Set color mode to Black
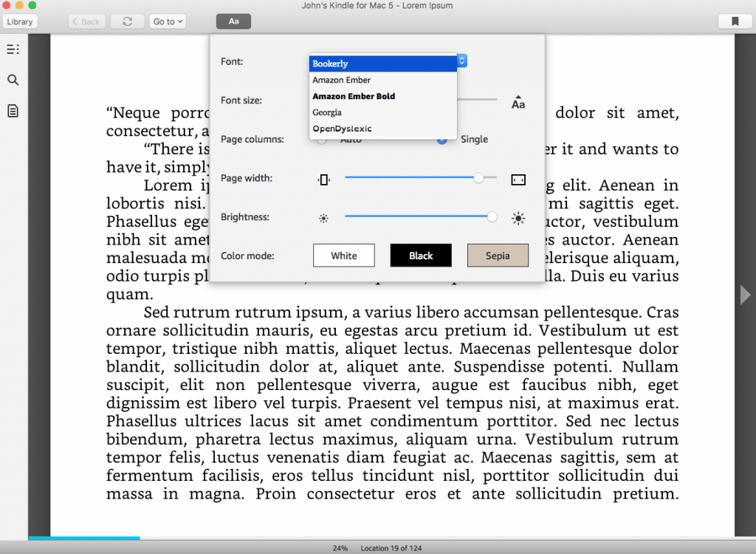 [421, 255]
